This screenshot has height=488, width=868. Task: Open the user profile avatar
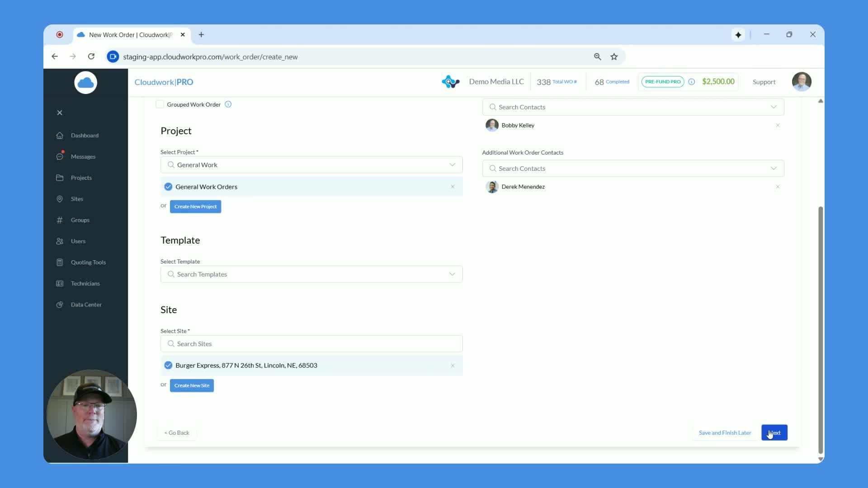802,82
